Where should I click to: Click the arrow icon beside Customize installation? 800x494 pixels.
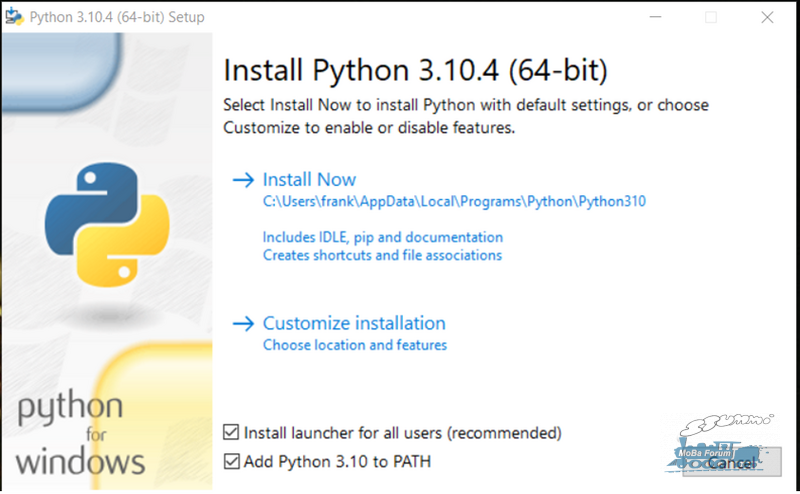pyautogui.click(x=243, y=324)
